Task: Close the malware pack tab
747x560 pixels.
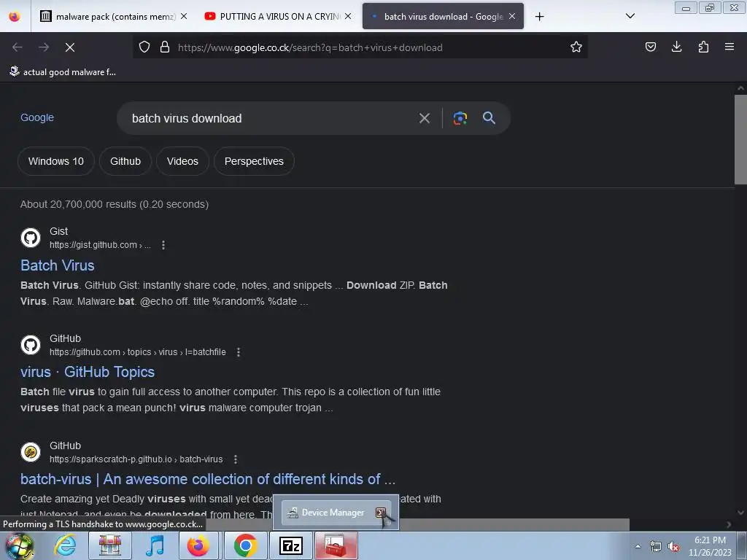Action: [184, 16]
